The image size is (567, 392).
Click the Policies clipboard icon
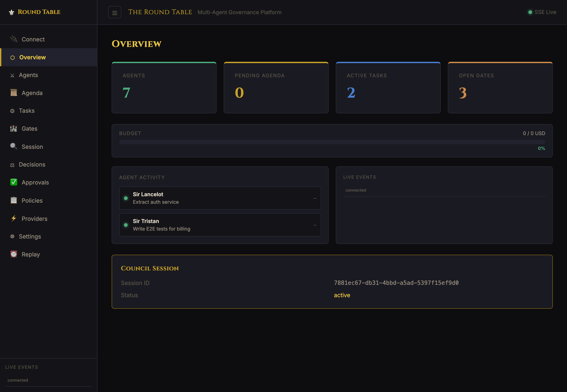14,200
